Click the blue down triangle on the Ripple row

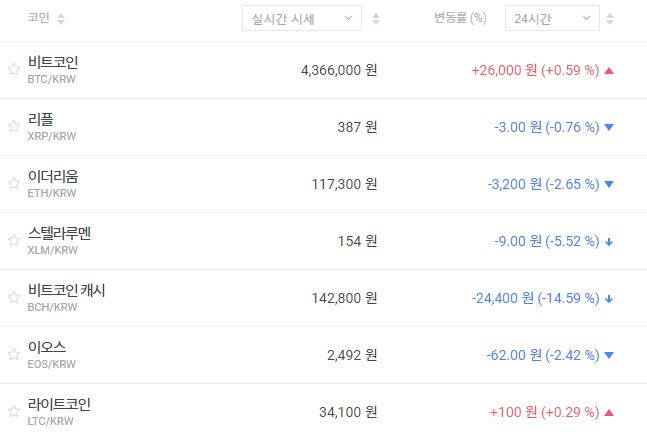coord(609,127)
